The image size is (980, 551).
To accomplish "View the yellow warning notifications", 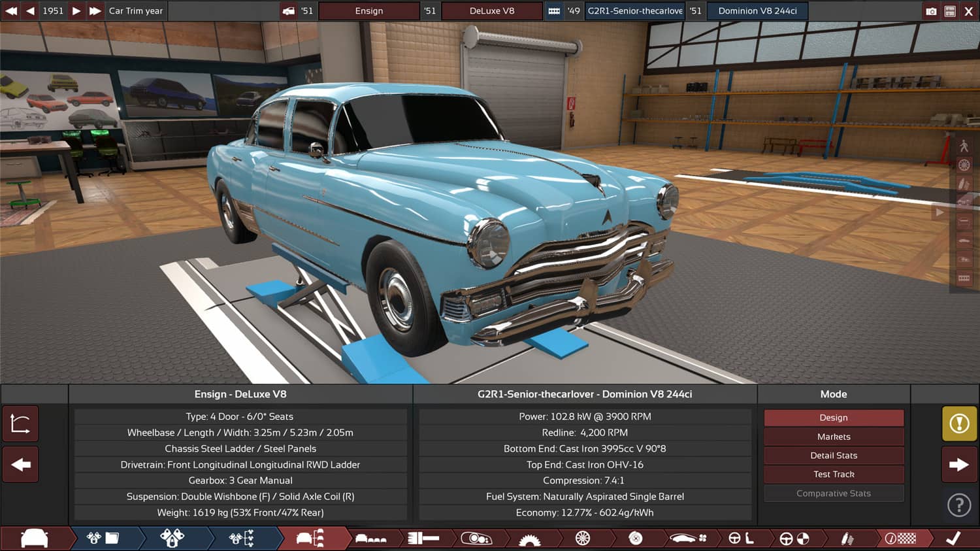I will tap(958, 424).
